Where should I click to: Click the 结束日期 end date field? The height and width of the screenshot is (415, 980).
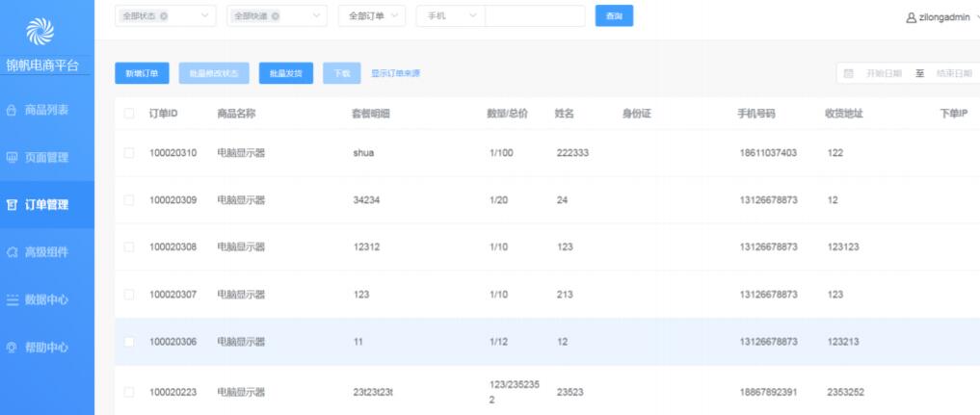point(954,73)
